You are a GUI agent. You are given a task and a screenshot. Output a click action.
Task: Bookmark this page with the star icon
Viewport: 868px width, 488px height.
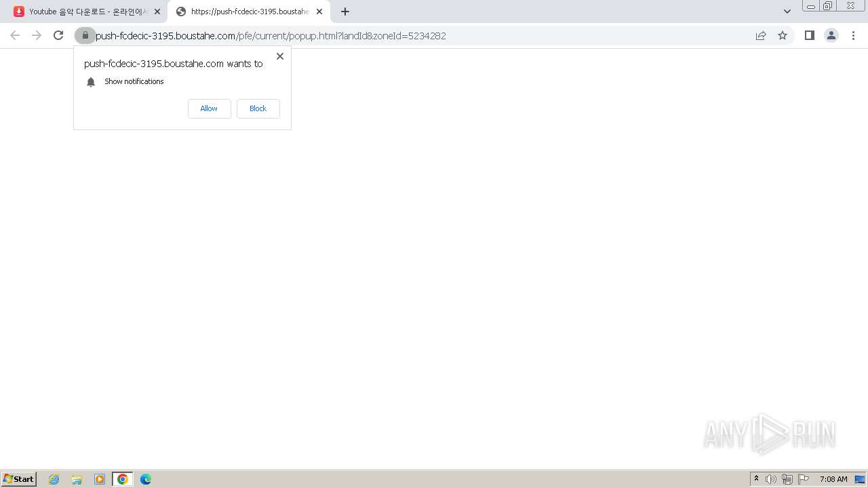point(783,35)
